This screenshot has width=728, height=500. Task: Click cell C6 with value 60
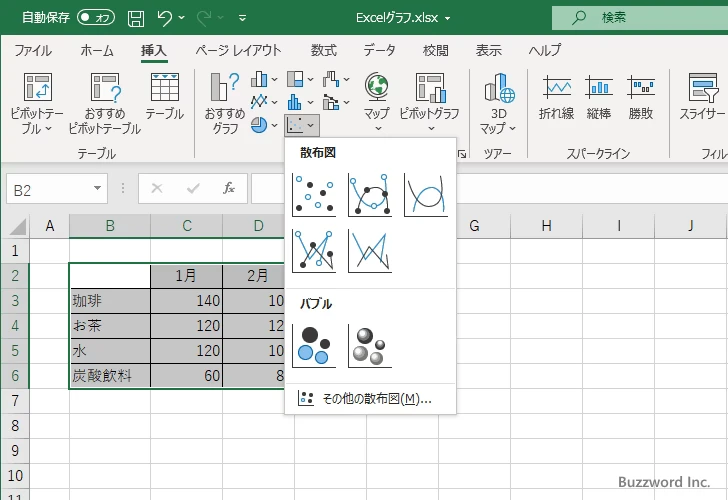point(186,376)
